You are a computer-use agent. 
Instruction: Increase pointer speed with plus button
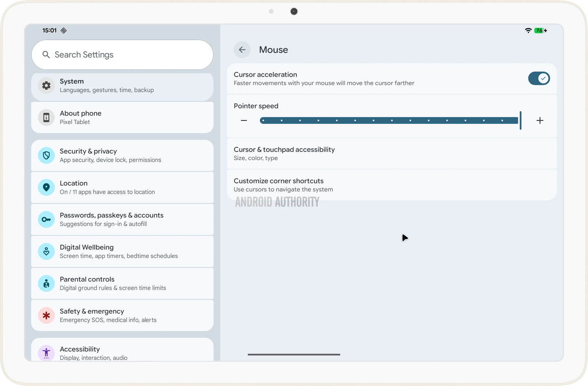click(540, 120)
